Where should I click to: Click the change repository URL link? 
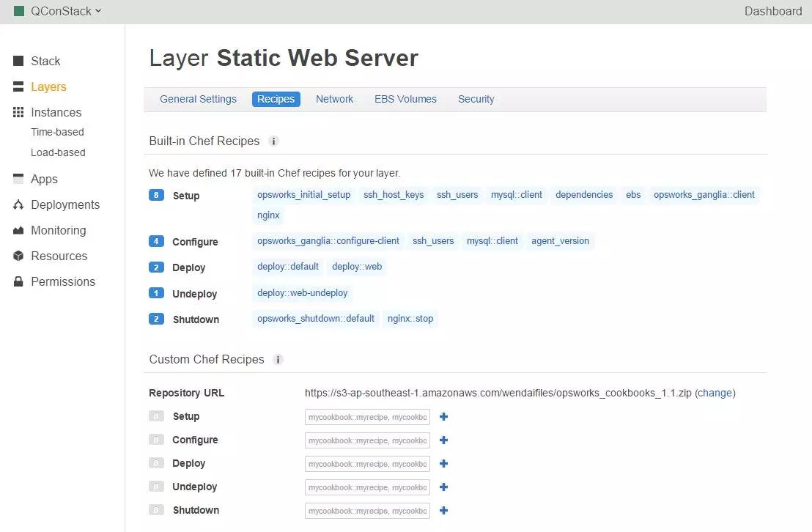[715, 394]
